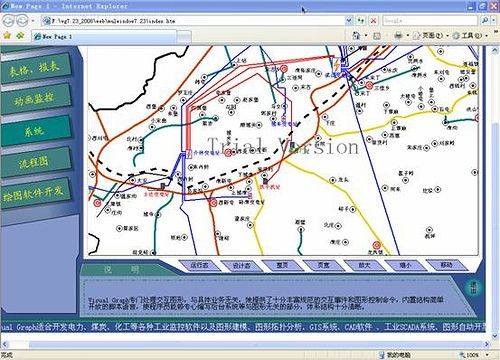Click the Add to Favorites icon
500x360 pixels.
[20, 35]
